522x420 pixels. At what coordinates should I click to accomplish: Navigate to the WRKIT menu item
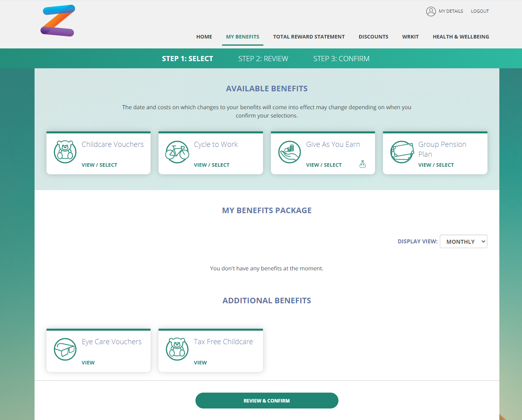click(x=410, y=37)
